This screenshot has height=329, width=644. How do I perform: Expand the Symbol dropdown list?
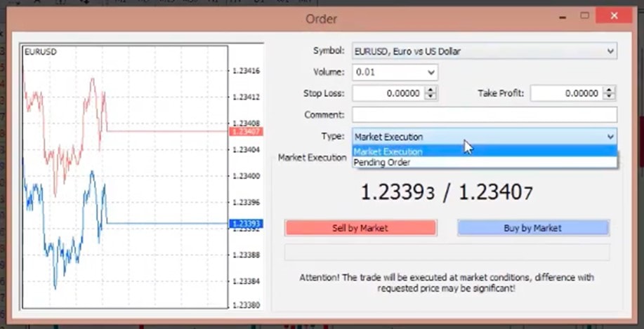[610, 51]
